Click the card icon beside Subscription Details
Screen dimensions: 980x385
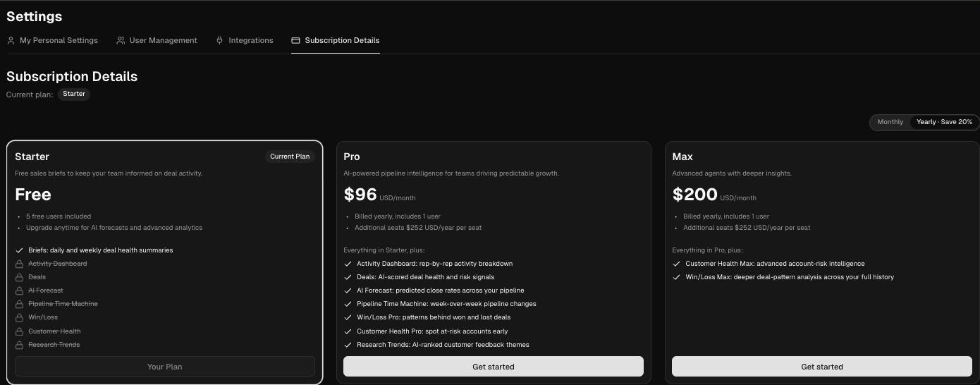(x=295, y=40)
